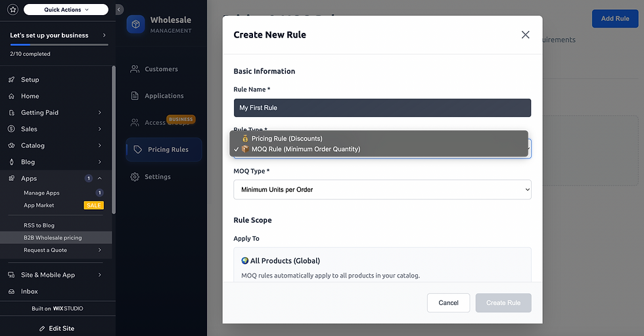Viewport: 644px width, 336px height.
Task: Choose Pricing Rule (Discounts) option
Action: coord(287,139)
